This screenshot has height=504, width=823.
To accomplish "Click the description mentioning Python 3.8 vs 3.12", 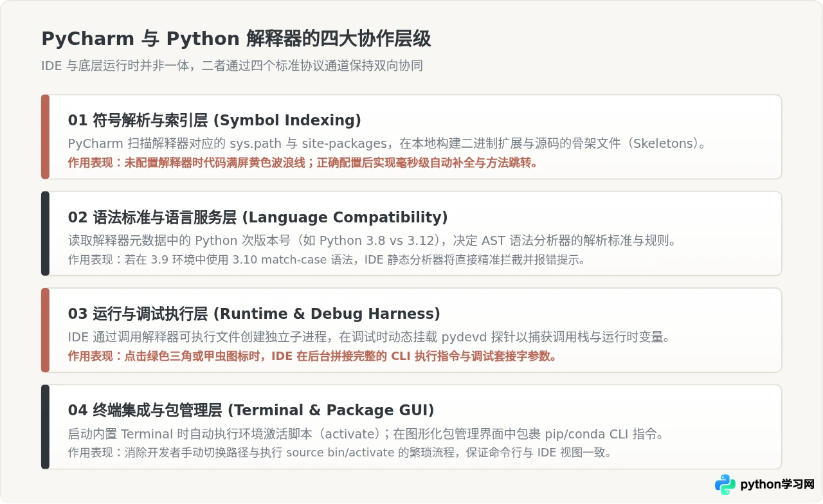I will coord(372,240).
